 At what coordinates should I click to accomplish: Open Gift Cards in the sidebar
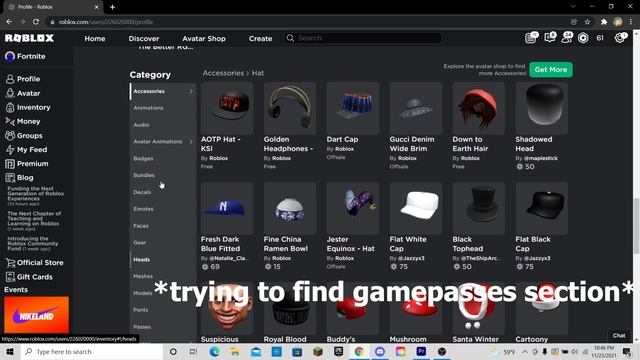tap(29, 277)
